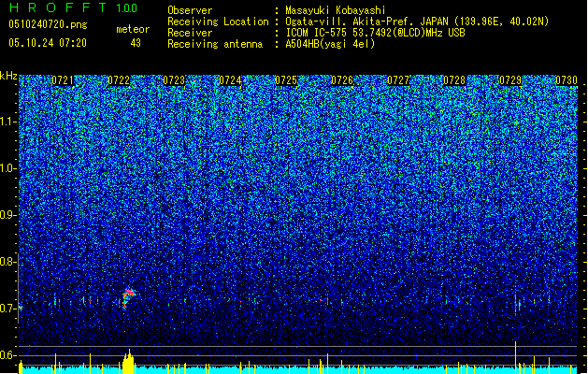Click the 0724 time marker

(x=230, y=80)
